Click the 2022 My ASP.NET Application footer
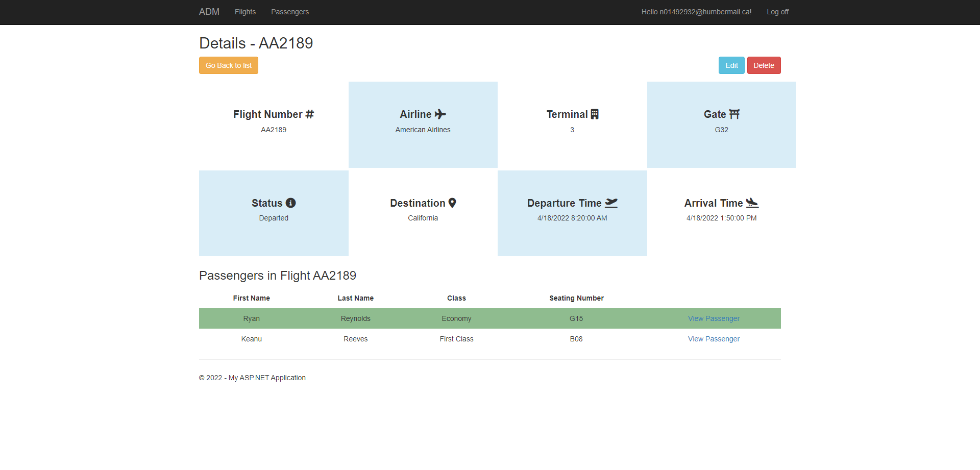Image resolution: width=980 pixels, height=470 pixels. 252,378
